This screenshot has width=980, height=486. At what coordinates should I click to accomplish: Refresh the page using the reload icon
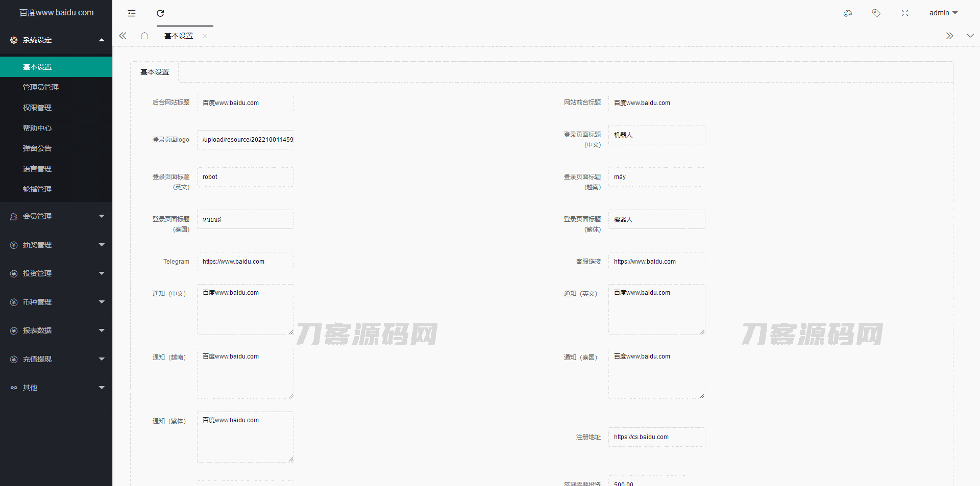tap(160, 13)
